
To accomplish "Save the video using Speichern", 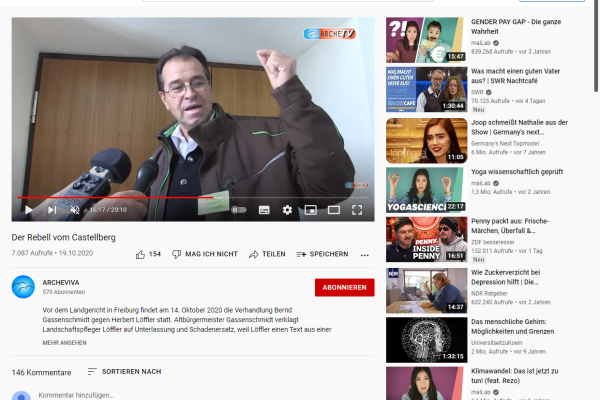I will 322,254.
